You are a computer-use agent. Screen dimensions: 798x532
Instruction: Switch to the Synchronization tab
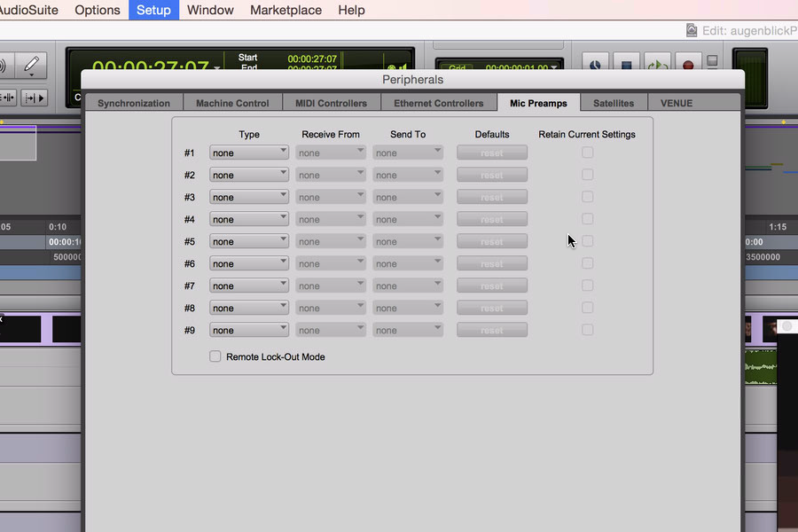[134, 103]
